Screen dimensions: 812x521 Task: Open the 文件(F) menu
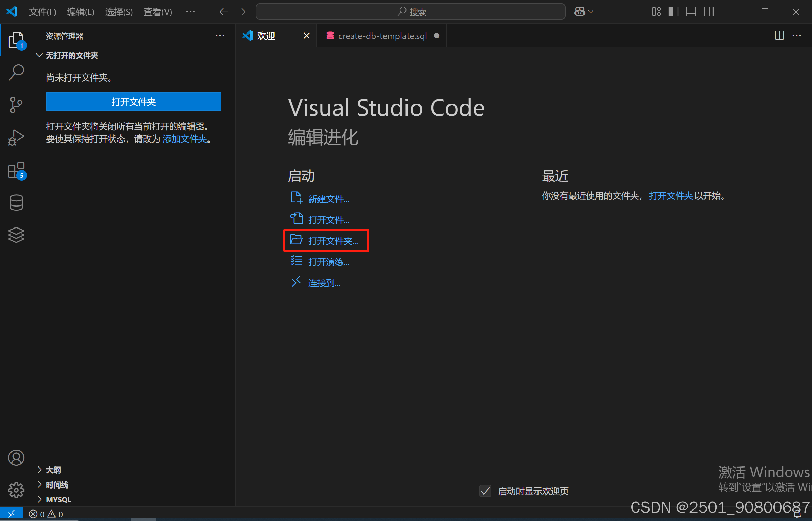(x=42, y=12)
